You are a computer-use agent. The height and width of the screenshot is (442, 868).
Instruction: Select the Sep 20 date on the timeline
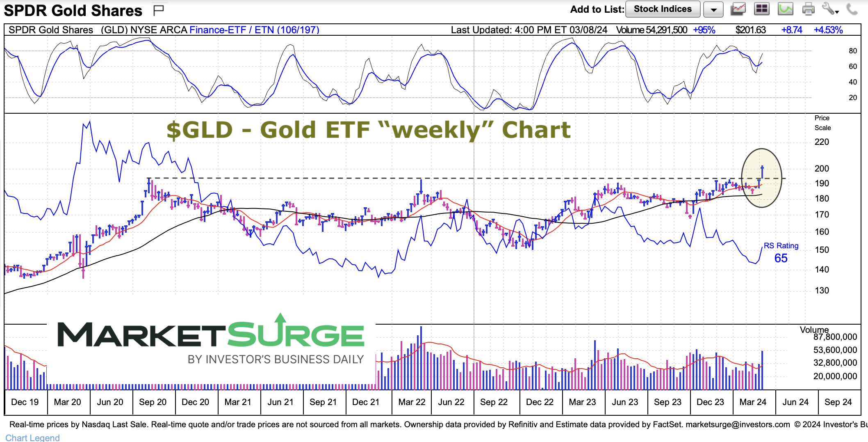pos(153,402)
